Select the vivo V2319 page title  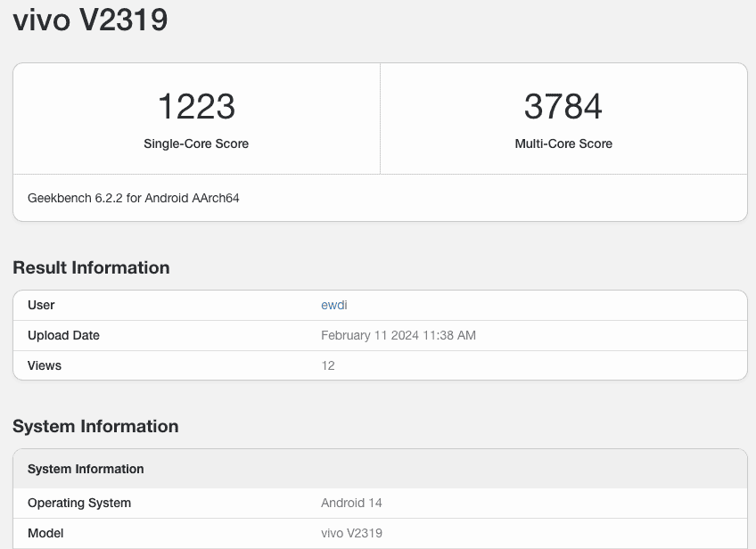pos(90,20)
